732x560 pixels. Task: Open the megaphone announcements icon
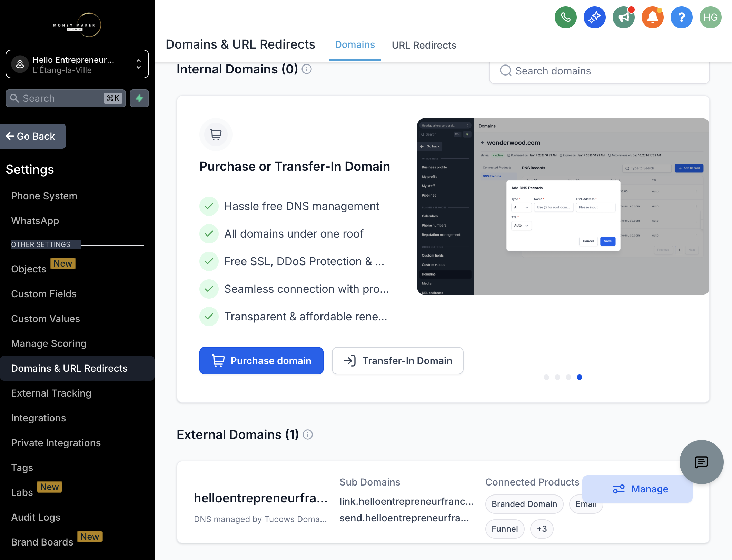coord(623,17)
